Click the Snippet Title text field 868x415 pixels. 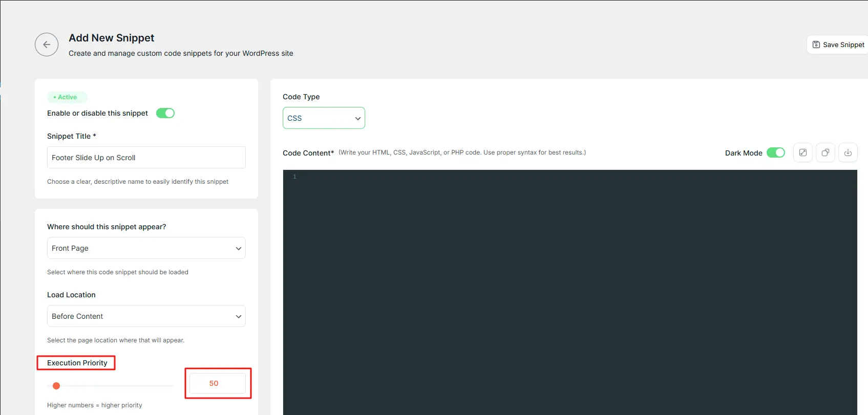(x=146, y=158)
